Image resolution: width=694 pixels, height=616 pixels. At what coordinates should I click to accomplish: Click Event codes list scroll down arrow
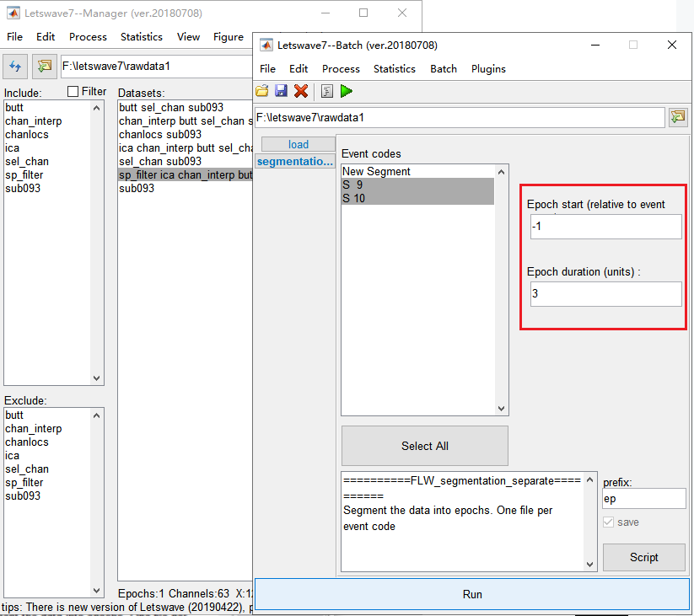coord(501,408)
